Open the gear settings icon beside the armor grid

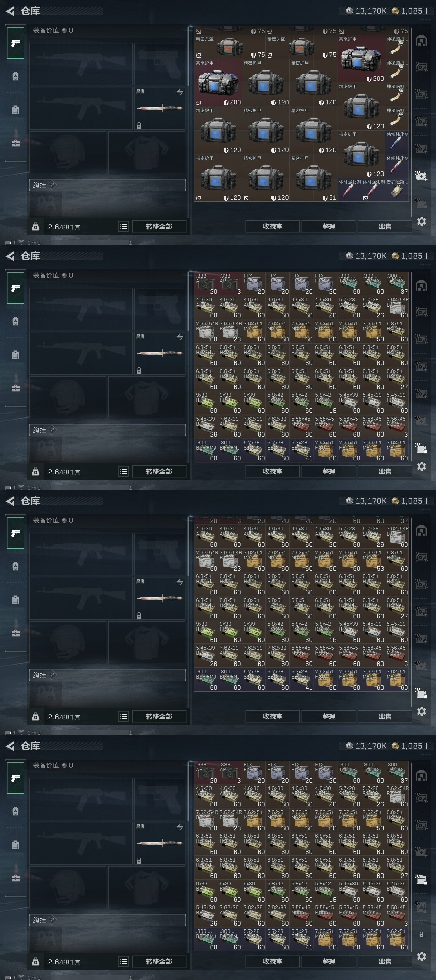coord(421,221)
